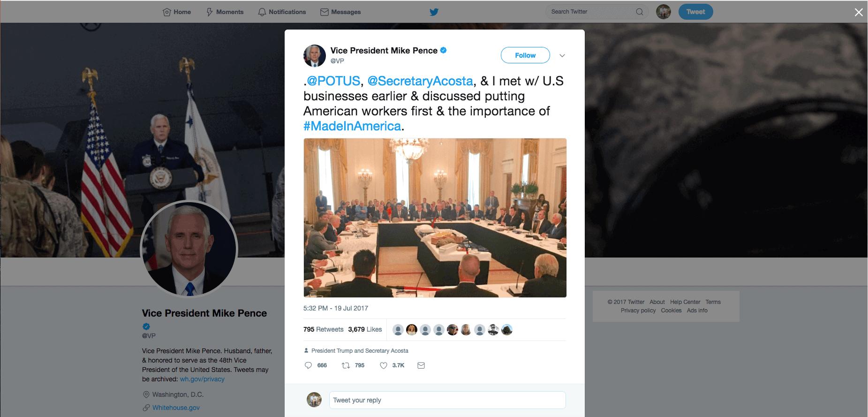The height and width of the screenshot is (417, 868).
Task: Open the Moments tab
Action: 225,12
